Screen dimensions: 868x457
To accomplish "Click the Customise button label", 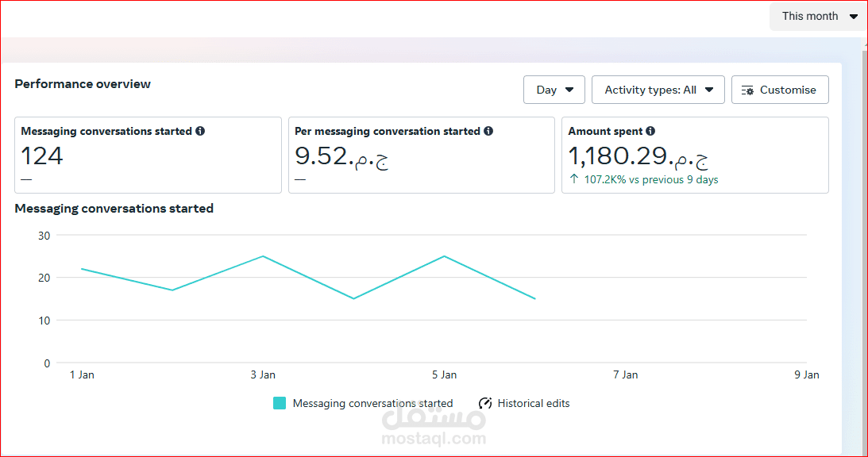I will 788,90.
